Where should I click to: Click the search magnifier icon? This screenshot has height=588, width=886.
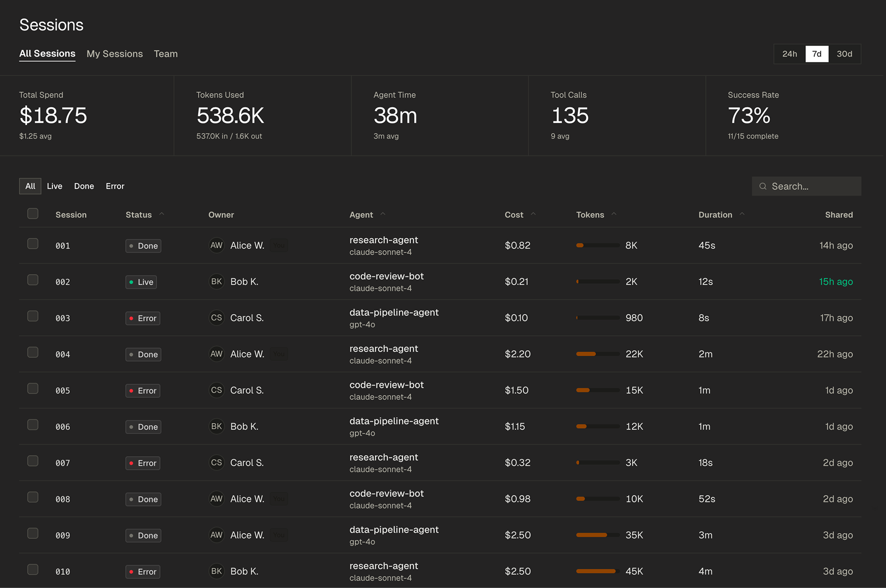click(762, 186)
